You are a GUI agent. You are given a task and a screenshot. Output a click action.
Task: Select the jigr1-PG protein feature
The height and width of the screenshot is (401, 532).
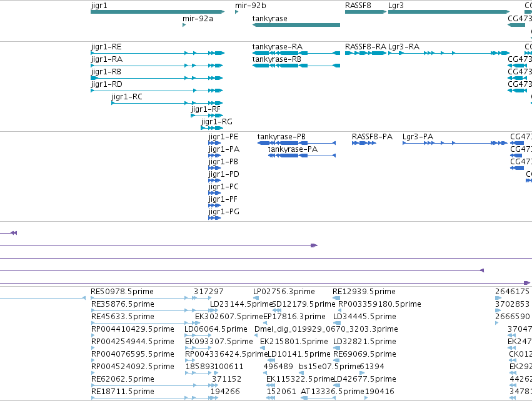point(214,218)
